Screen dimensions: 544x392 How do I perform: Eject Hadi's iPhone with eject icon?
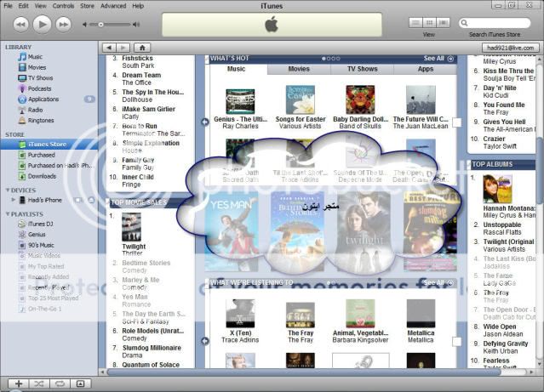[x=91, y=200]
